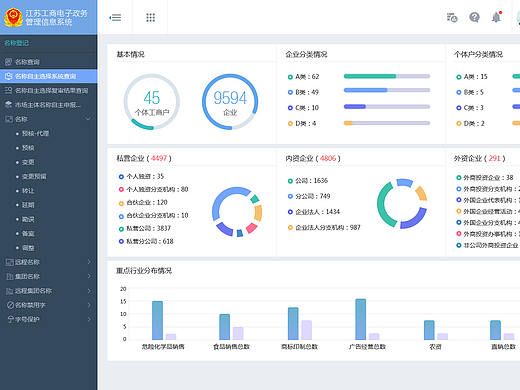Select 名称自主选择系统查询 menu item
Screen dimensions: 520x390
click(49, 76)
